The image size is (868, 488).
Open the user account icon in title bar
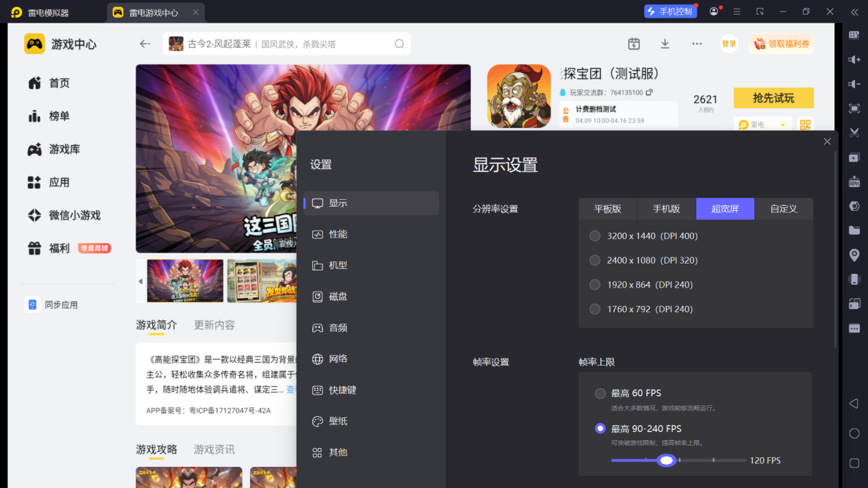pos(714,12)
